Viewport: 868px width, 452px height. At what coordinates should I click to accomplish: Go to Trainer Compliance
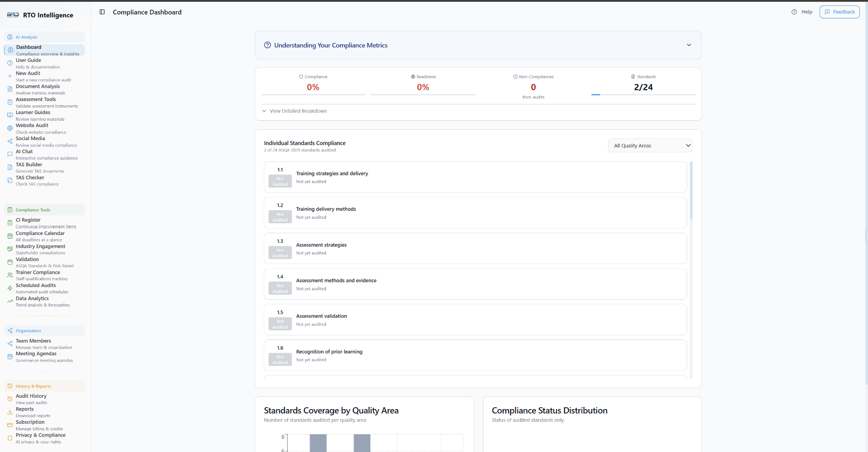pos(44,275)
